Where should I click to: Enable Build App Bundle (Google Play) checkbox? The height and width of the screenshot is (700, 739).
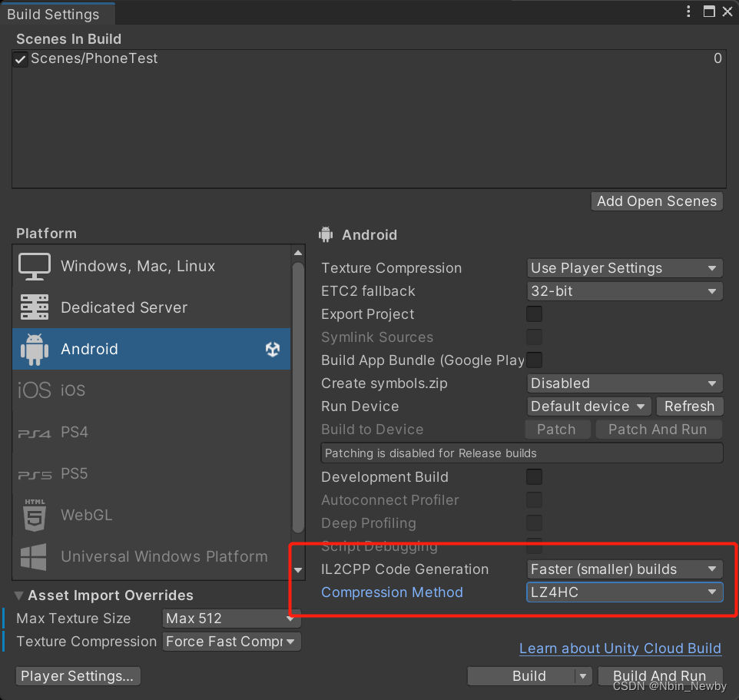(534, 360)
